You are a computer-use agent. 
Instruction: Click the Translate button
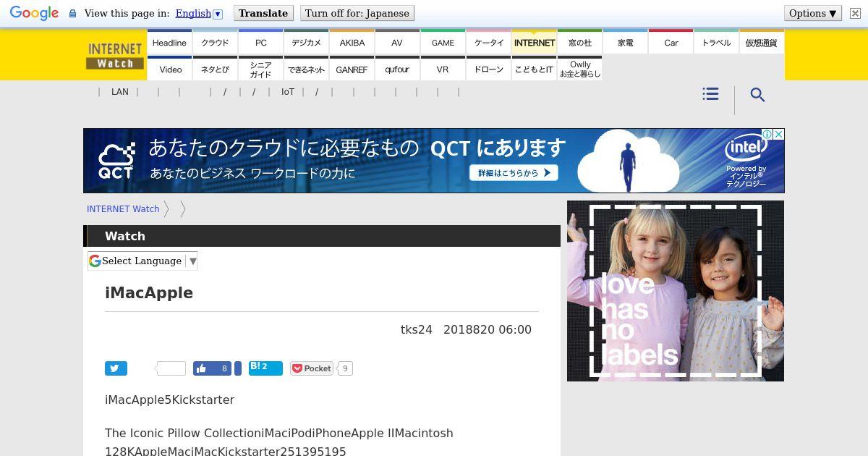(x=263, y=13)
